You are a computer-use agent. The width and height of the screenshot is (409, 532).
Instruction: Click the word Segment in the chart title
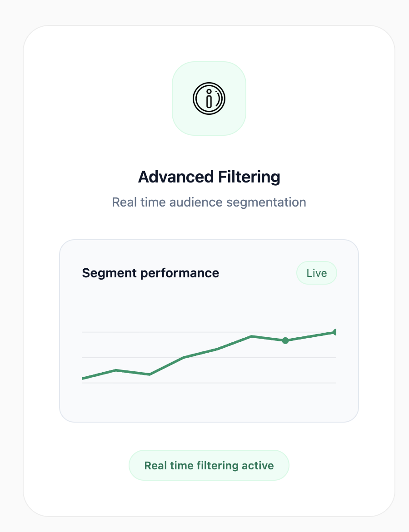110,273
